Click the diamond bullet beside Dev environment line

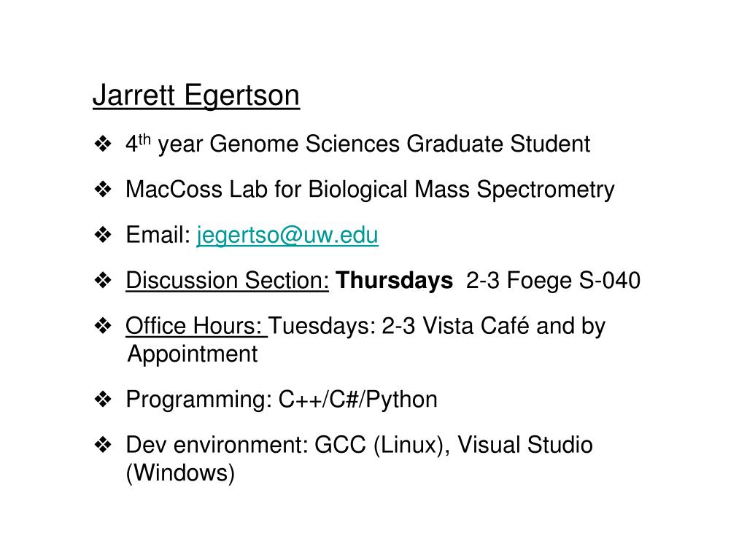(103, 445)
